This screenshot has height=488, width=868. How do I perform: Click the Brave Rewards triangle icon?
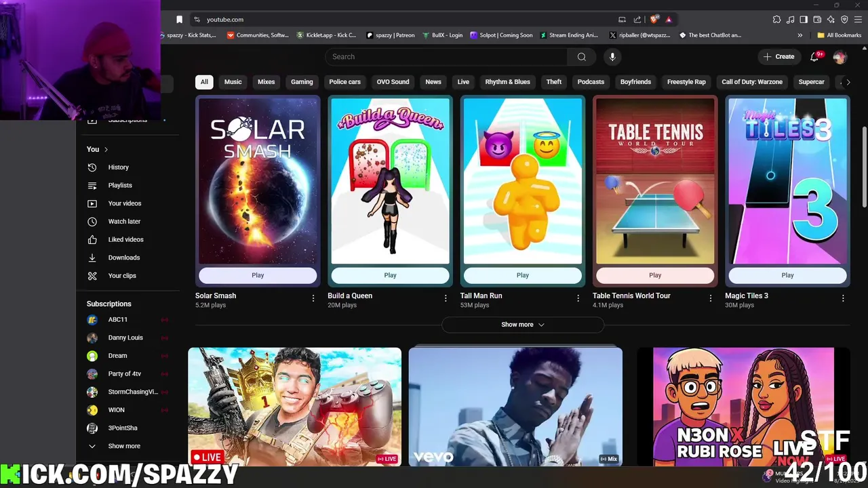point(669,20)
